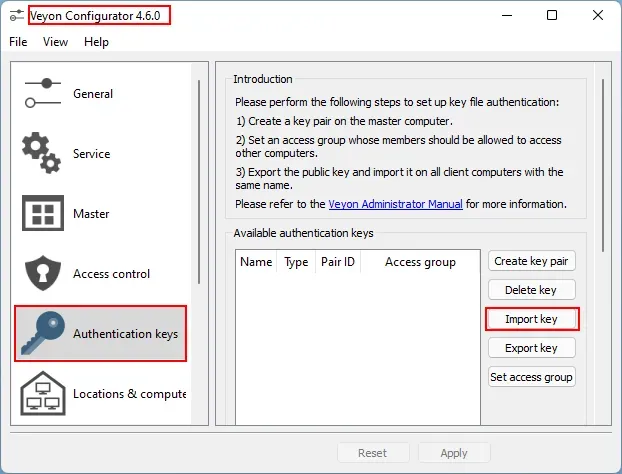The height and width of the screenshot is (474, 622).
Task: Click the Access group column header
Action: click(x=420, y=262)
